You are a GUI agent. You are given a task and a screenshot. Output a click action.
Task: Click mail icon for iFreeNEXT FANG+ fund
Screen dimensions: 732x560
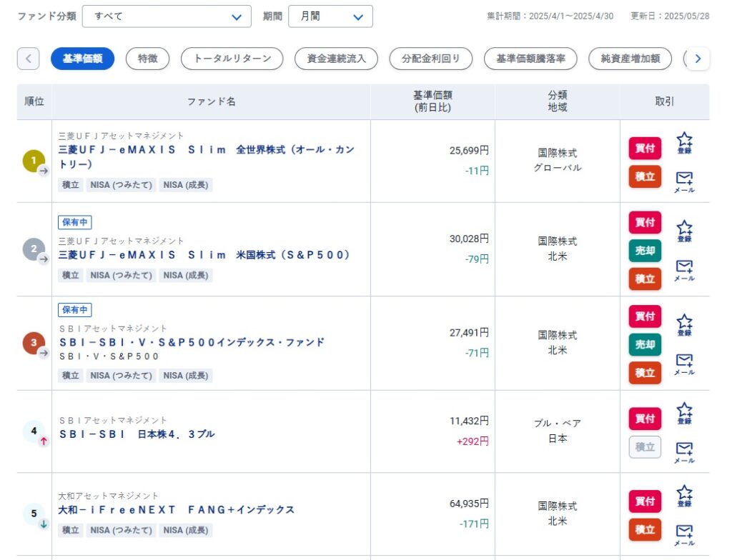coord(684,535)
